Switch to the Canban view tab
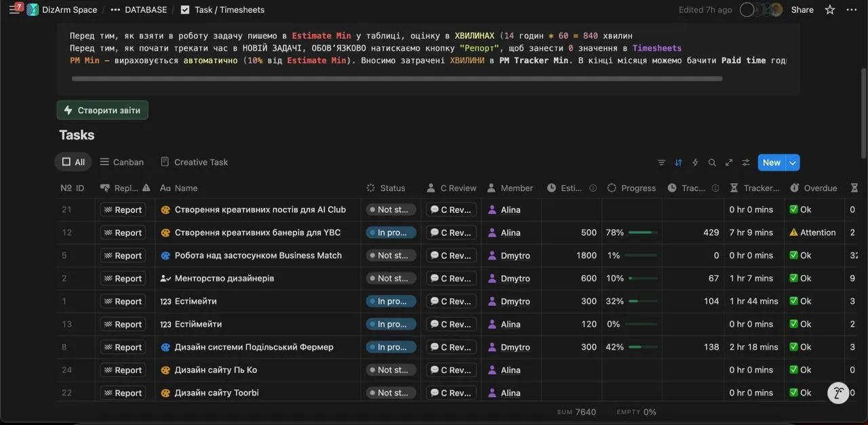The width and height of the screenshot is (868, 425). click(121, 162)
